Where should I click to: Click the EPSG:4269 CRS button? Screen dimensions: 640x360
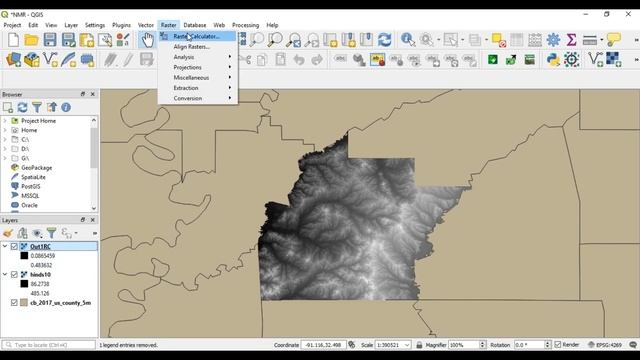click(x=604, y=345)
